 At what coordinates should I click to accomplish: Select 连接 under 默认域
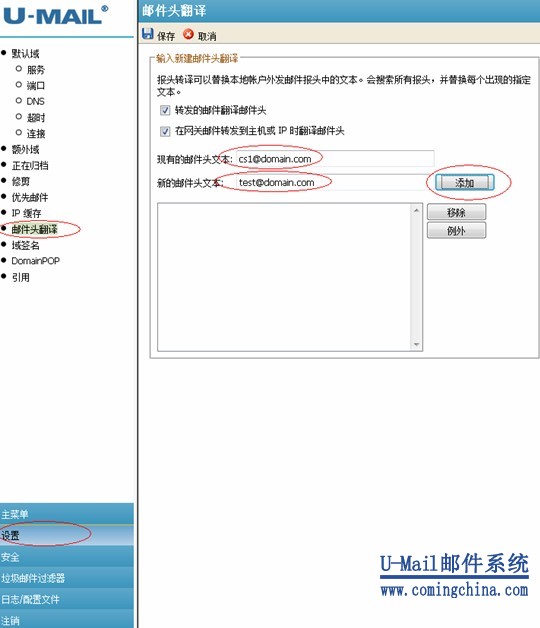36,133
